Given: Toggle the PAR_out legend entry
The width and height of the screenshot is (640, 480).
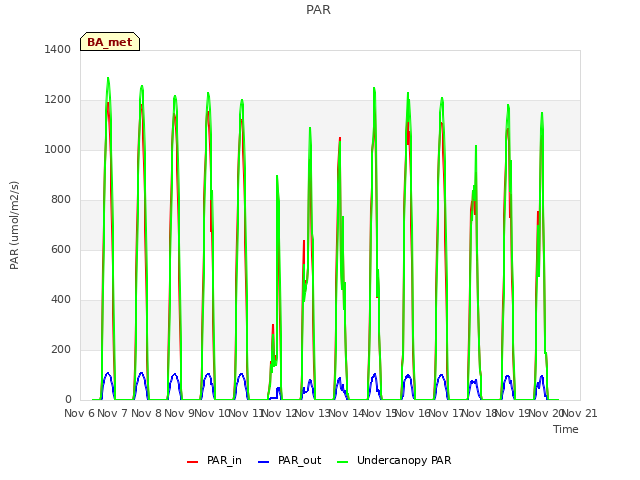Looking at the screenshot, I should [289, 460].
